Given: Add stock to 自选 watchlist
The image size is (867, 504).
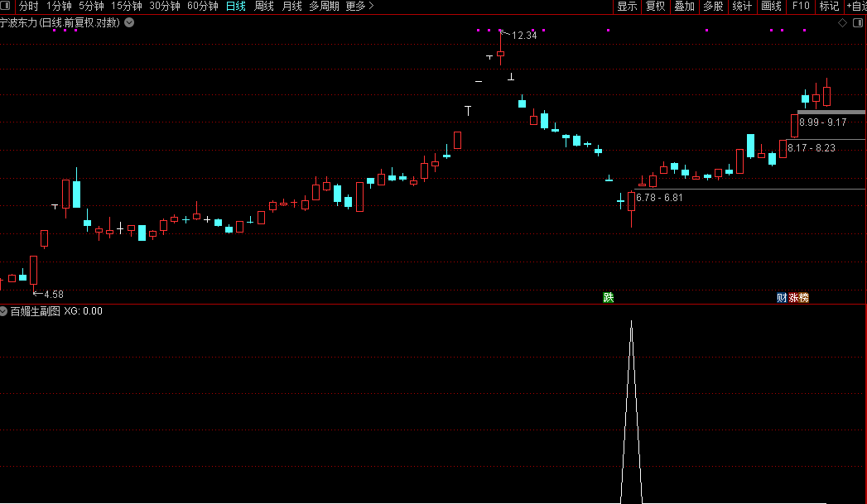Looking at the screenshot, I should (856, 6).
